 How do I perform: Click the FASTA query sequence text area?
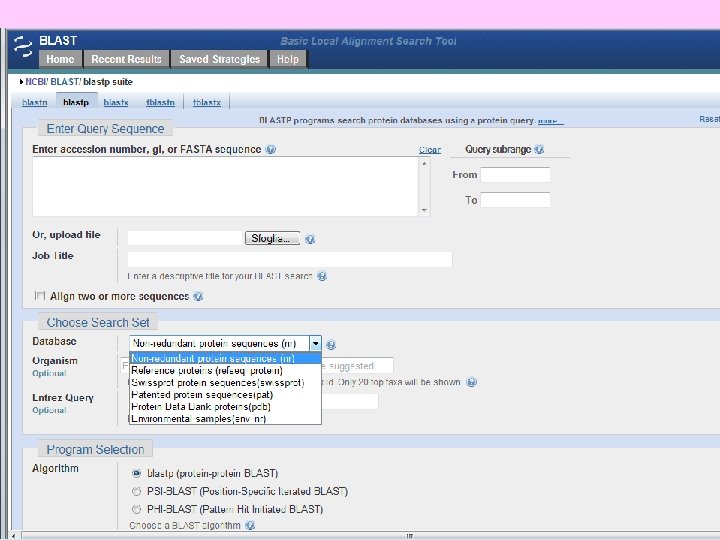[225, 187]
